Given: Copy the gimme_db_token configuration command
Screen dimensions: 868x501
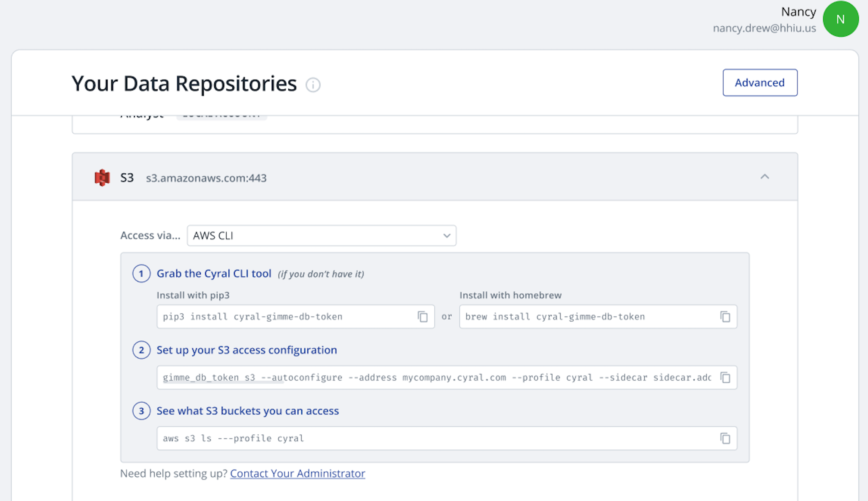Looking at the screenshot, I should coord(725,378).
